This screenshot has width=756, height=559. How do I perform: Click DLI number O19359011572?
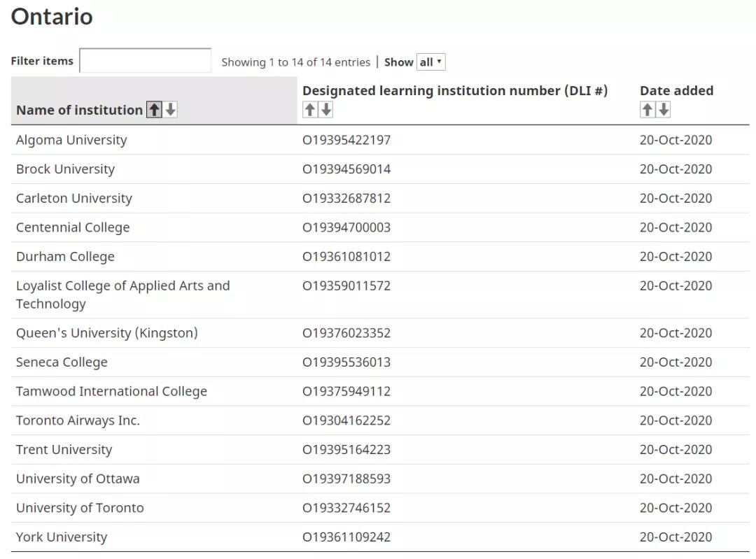[346, 285]
